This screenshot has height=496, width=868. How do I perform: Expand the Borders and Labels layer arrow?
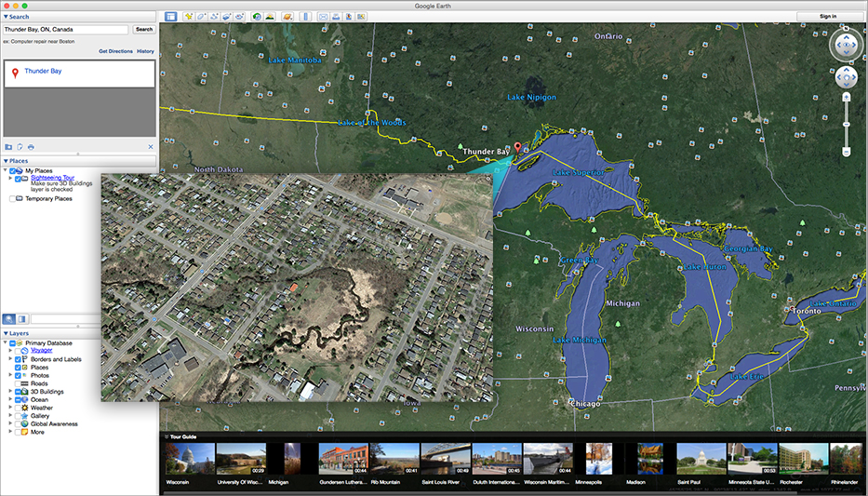coord(10,359)
